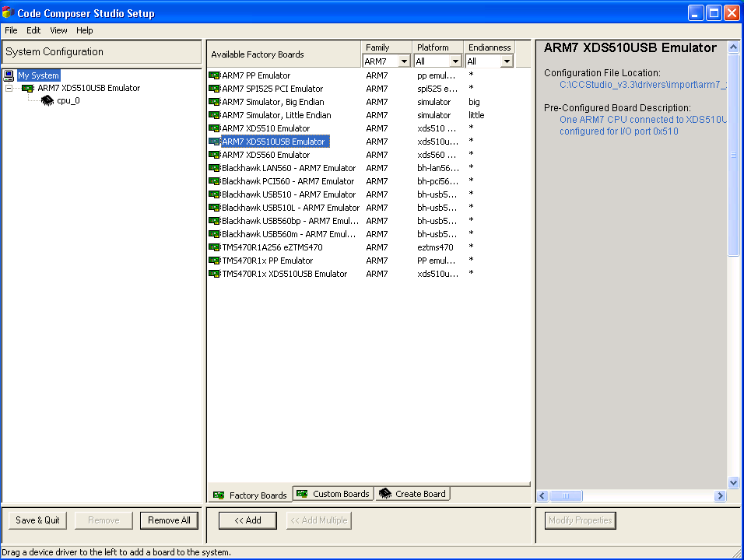Click the Code Composer Studio title bar icon
This screenshot has height=560, width=744.
[8, 12]
